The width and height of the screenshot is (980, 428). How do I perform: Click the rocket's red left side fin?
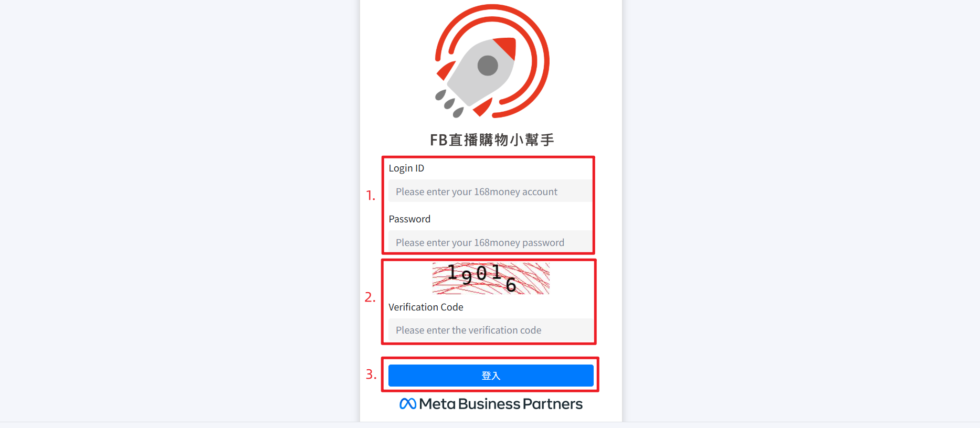pos(446,71)
